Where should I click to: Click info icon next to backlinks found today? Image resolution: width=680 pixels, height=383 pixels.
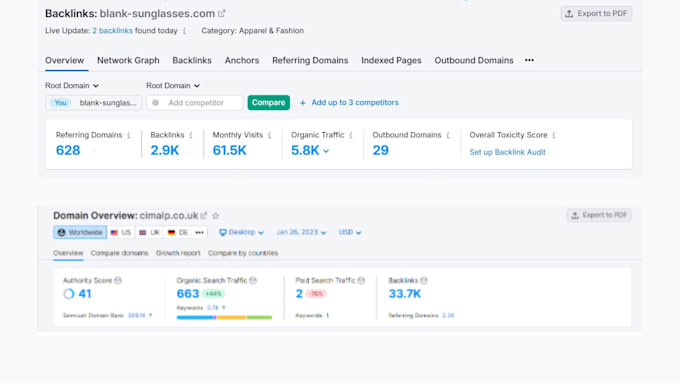click(185, 31)
